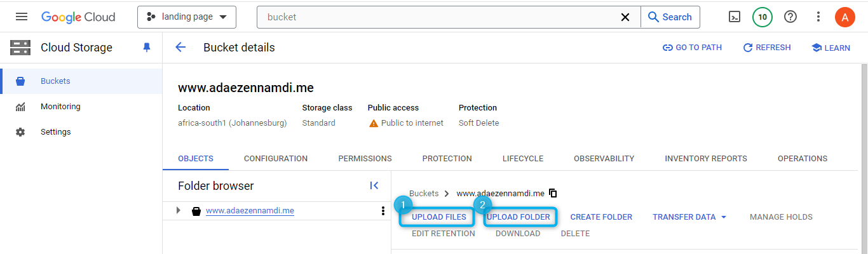
Task: Click the Upload Files button
Action: (438, 217)
